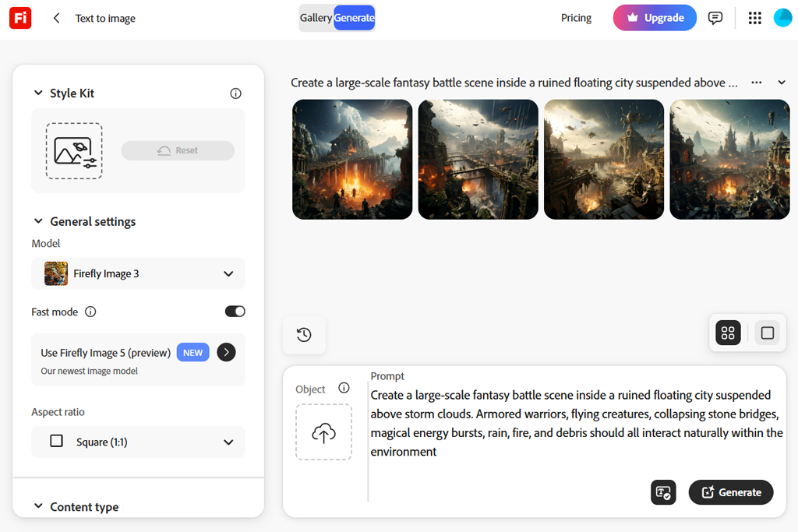This screenshot has width=798, height=532.
Task: Click the Text to image title
Action: tap(105, 19)
